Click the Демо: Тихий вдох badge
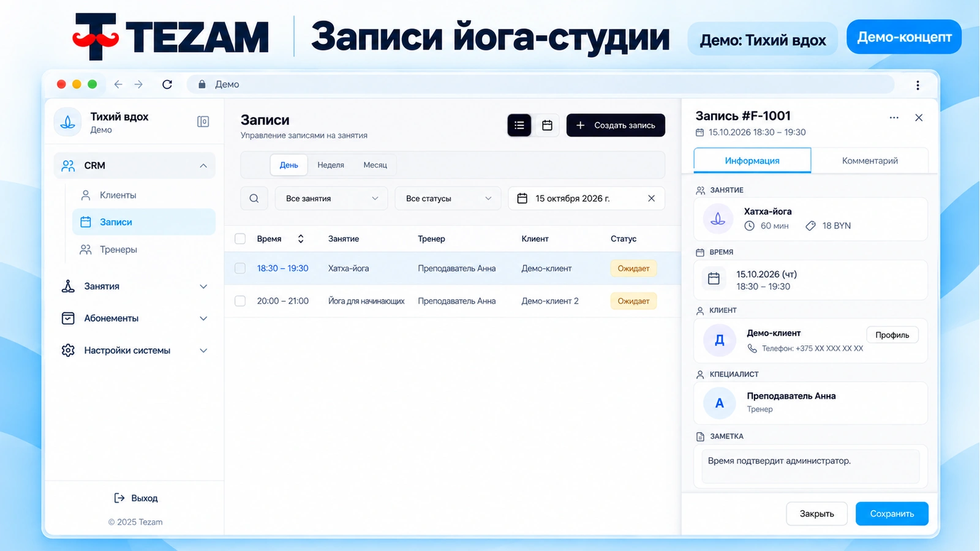The width and height of the screenshot is (980, 551). point(763,40)
